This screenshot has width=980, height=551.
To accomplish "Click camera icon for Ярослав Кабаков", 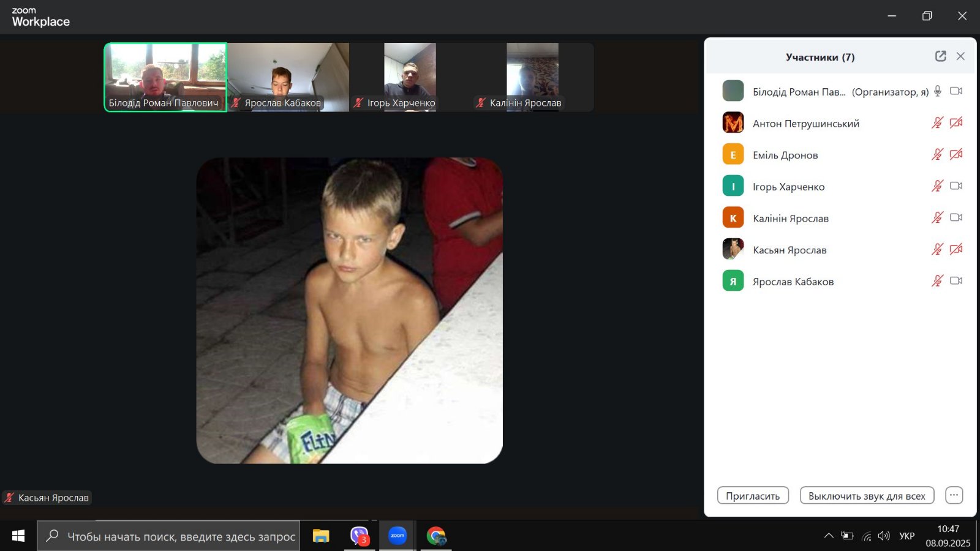I will click(956, 281).
